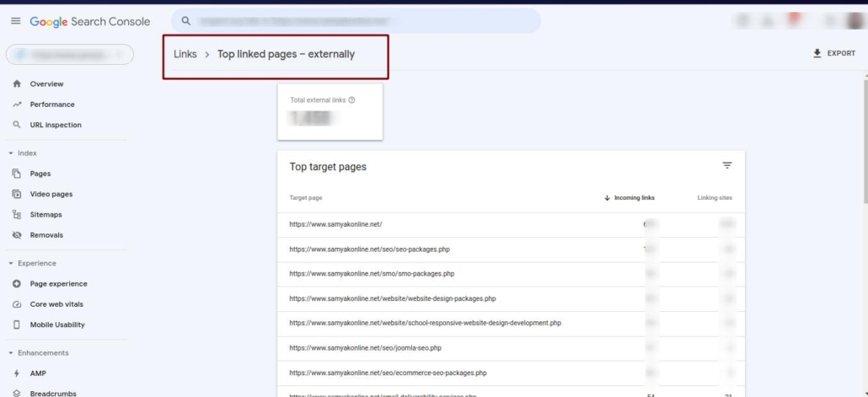Click the search magnifier icon in the top bar
868x397 pixels.
186,21
